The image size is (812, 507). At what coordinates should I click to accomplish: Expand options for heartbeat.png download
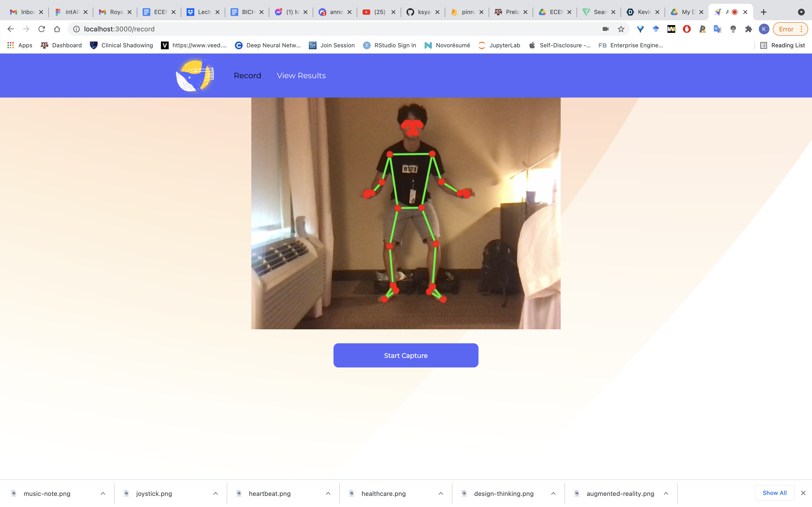tap(328, 493)
